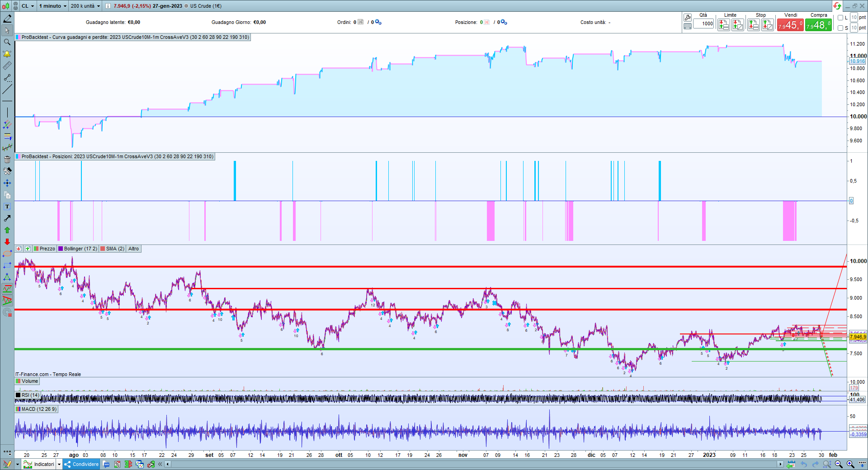Image resolution: width=868 pixels, height=470 pixels.
Task: Click the first Limite order icon
Action: [723, 25]
